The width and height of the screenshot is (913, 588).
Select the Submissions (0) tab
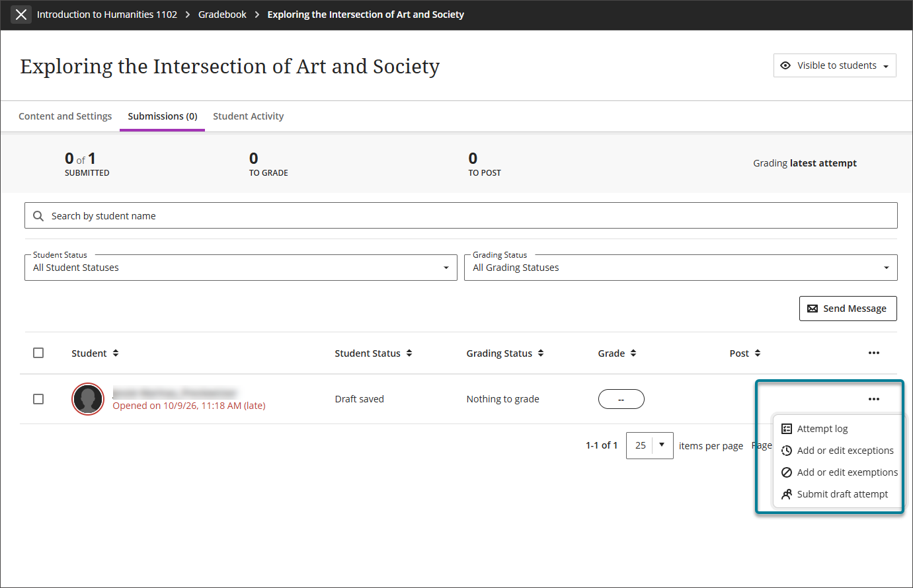pos(163,116)
